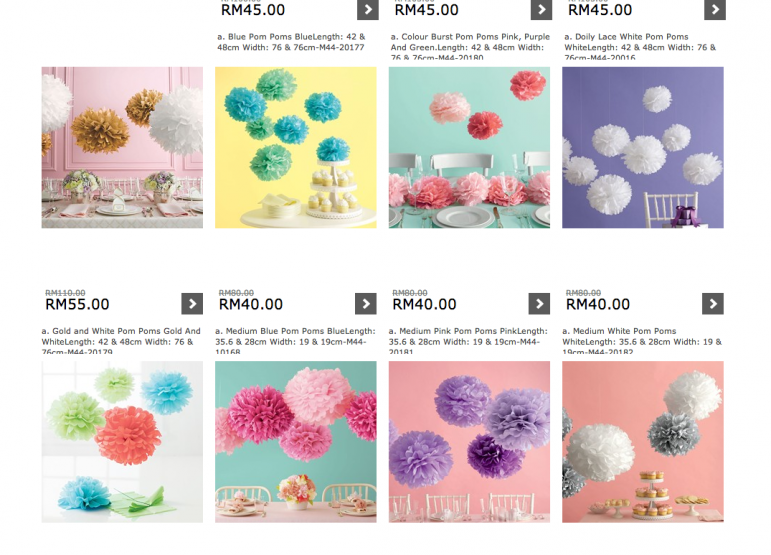Open Medium White Pom Poms description link
This screenshot has width=771, height=555.
[x=642, y=341]
